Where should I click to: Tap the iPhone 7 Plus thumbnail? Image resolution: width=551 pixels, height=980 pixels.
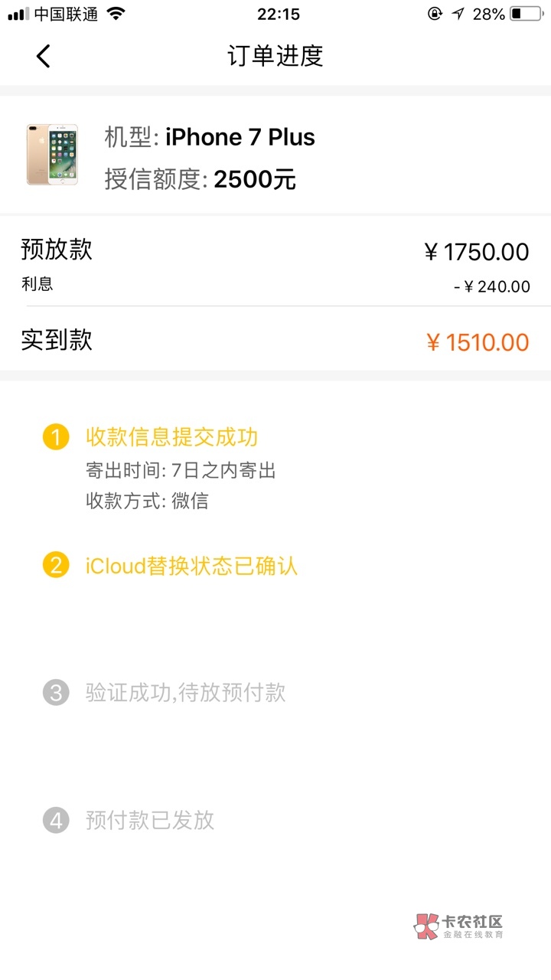pos(52,154)
